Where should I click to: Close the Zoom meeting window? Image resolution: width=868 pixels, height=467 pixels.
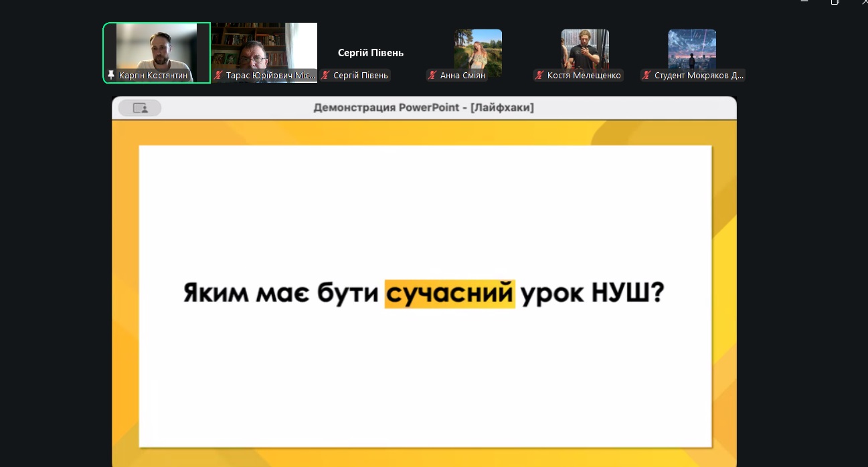pos(863,2)
